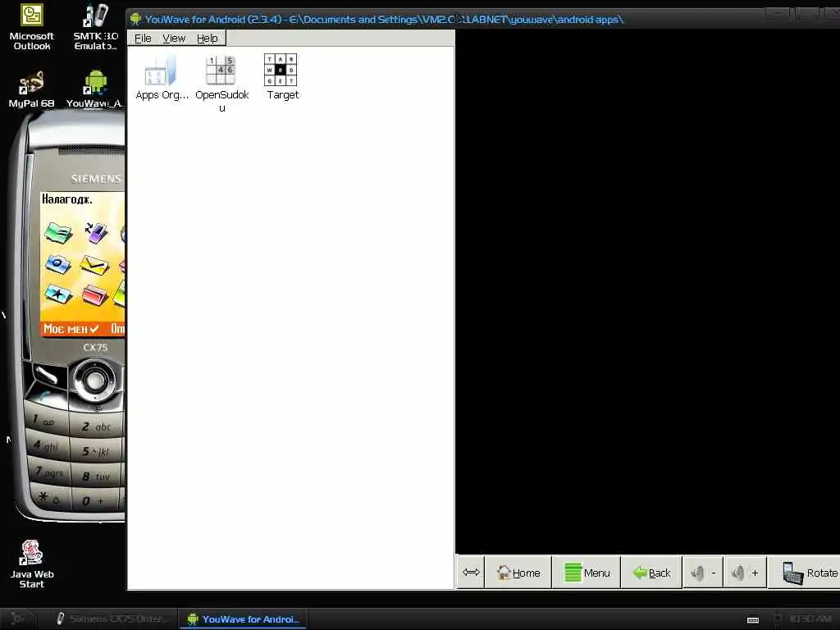Select the envelope messages icon on Siemens screen
This screenshot has width=840, height=630.
click(94, 265)
